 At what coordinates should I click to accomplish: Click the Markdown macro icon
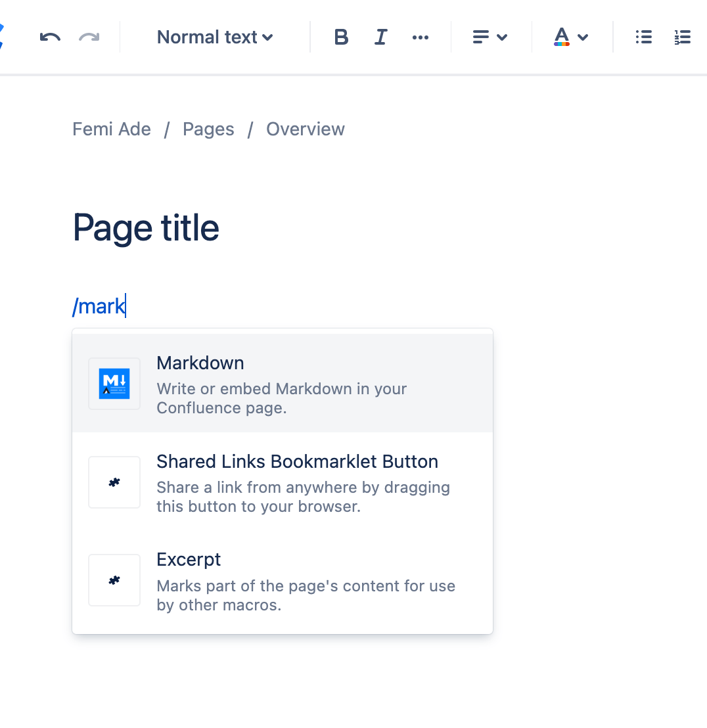(114, 384)
